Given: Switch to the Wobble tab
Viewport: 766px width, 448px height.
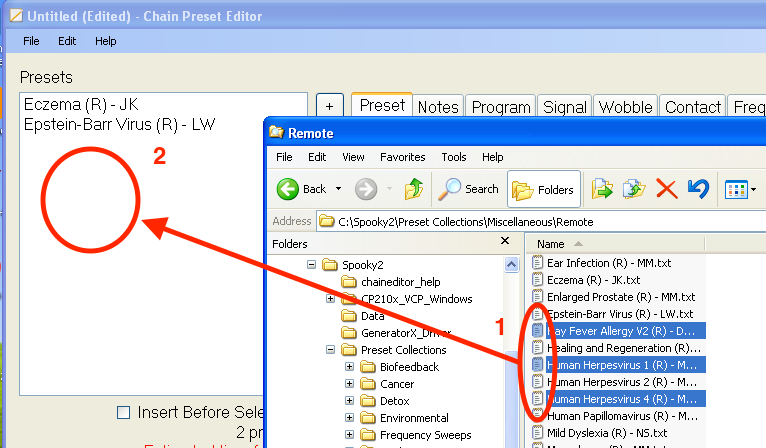Looking at the screenshot, I should (x=625, y=107).
